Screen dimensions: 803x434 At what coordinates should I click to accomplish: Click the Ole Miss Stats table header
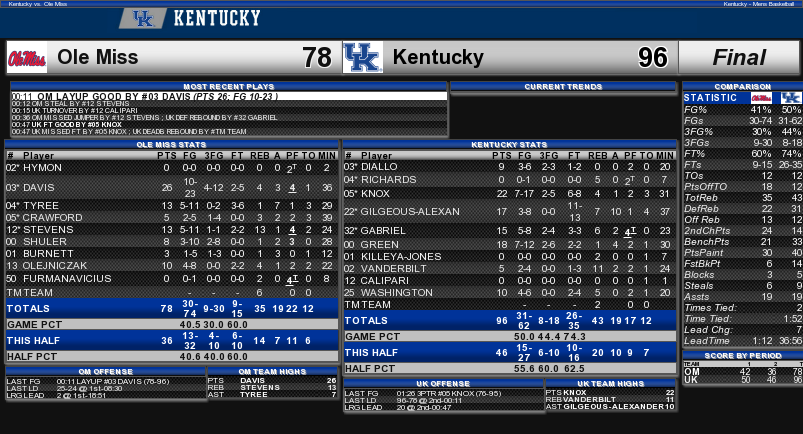click(172, 144)
